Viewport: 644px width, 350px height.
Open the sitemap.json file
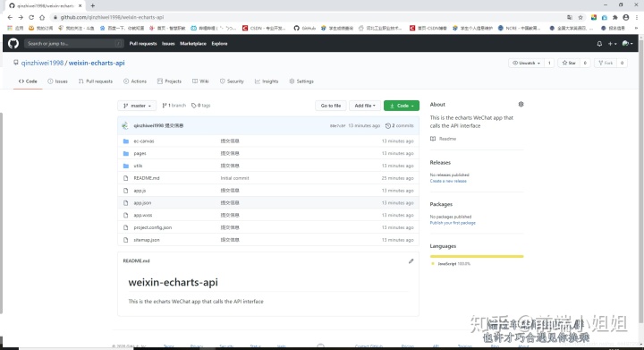(x=147, y=240)
